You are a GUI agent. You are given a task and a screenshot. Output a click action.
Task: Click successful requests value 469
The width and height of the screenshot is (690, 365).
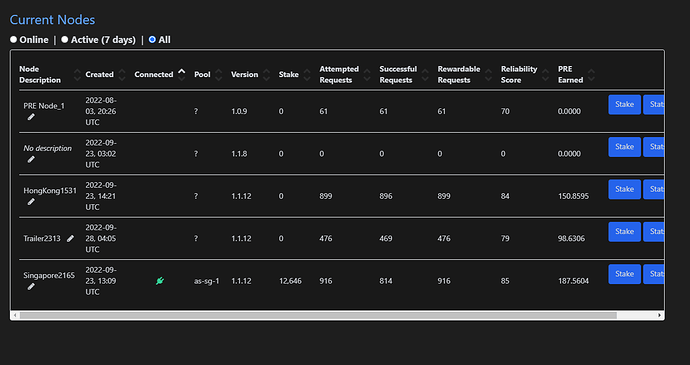pyautogui.click(x=386, y=239)
